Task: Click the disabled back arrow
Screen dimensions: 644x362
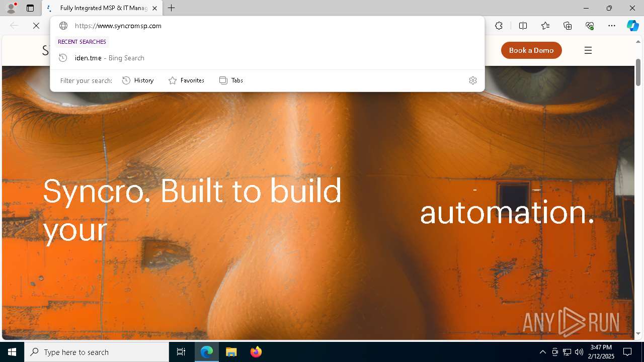Action: click(14, 26)
